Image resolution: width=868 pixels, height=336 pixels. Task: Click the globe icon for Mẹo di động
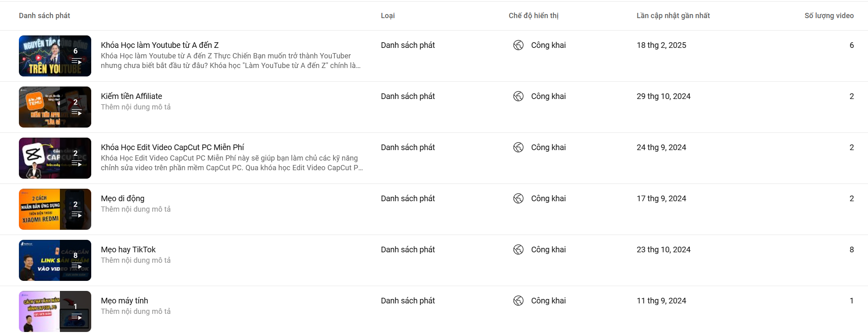(x=518, y=198)
